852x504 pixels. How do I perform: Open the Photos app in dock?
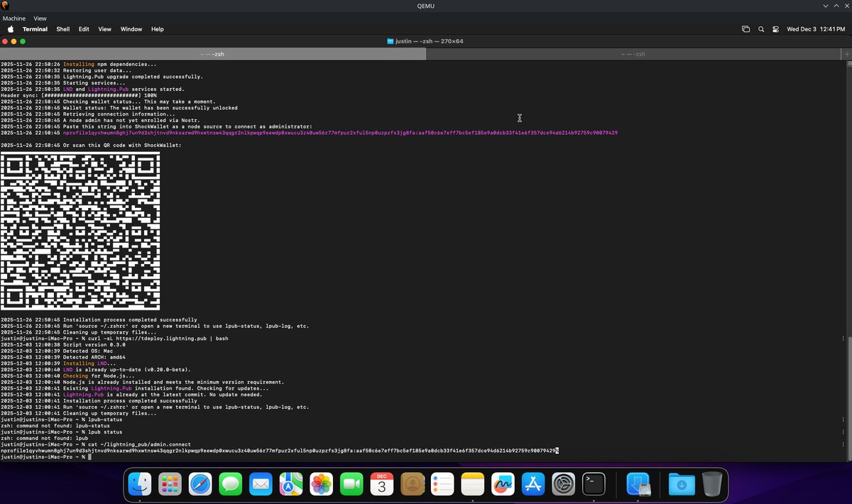point(322,485)
